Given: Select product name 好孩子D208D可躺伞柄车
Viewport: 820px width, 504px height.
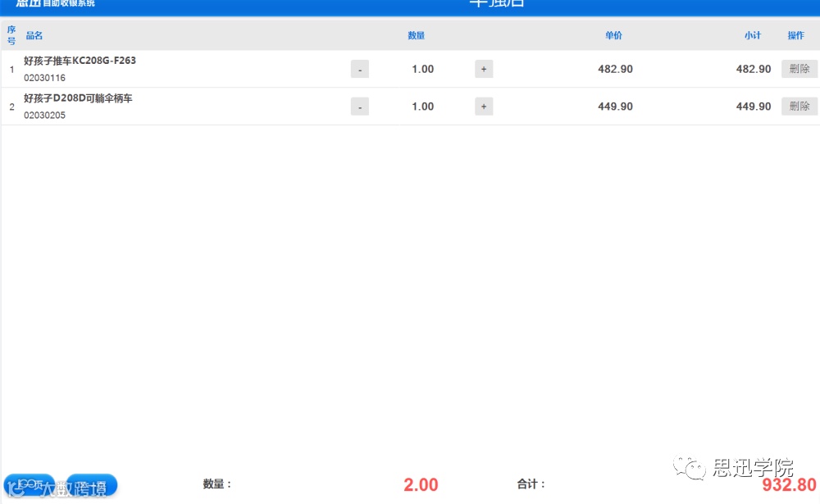Looking at the screenshot, I should click(78, 98).
